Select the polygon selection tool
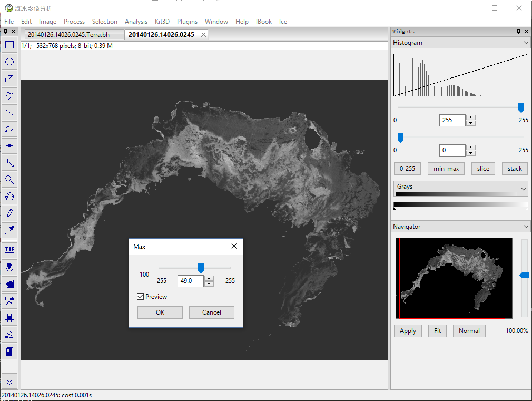Image resolution: width=532 pixels, height=401 pixels. (9, 79)
